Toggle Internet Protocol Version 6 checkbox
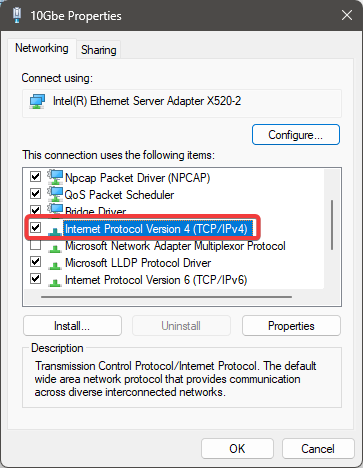The width and height of the screenshot is (363, 468). tap(35, 278)
